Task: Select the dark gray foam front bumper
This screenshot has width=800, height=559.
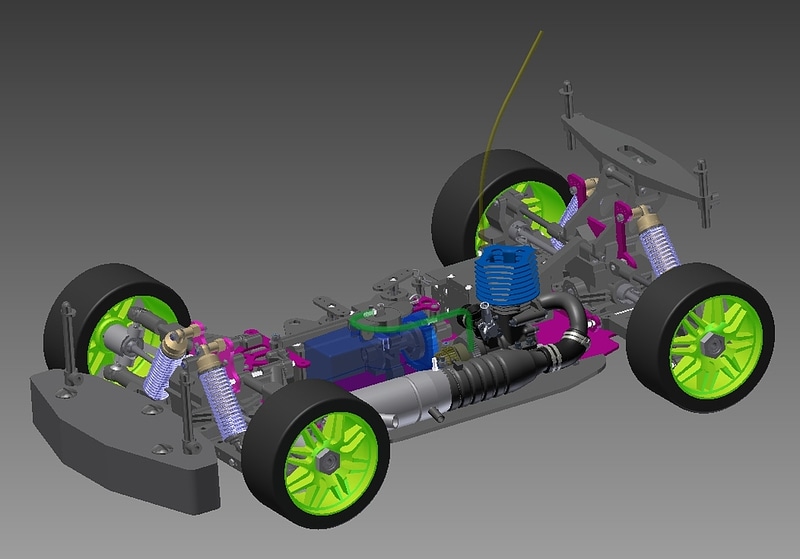Action: pos(110,428)
